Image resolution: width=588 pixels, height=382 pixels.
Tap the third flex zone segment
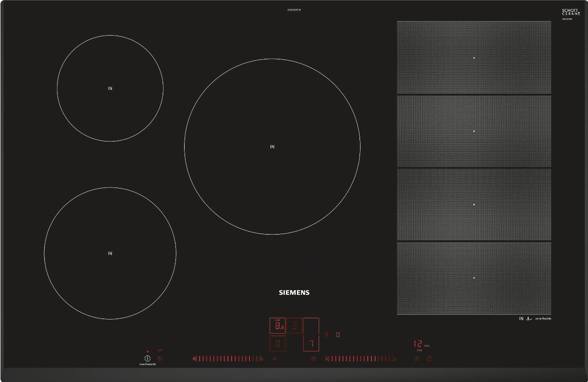point(474,204)
